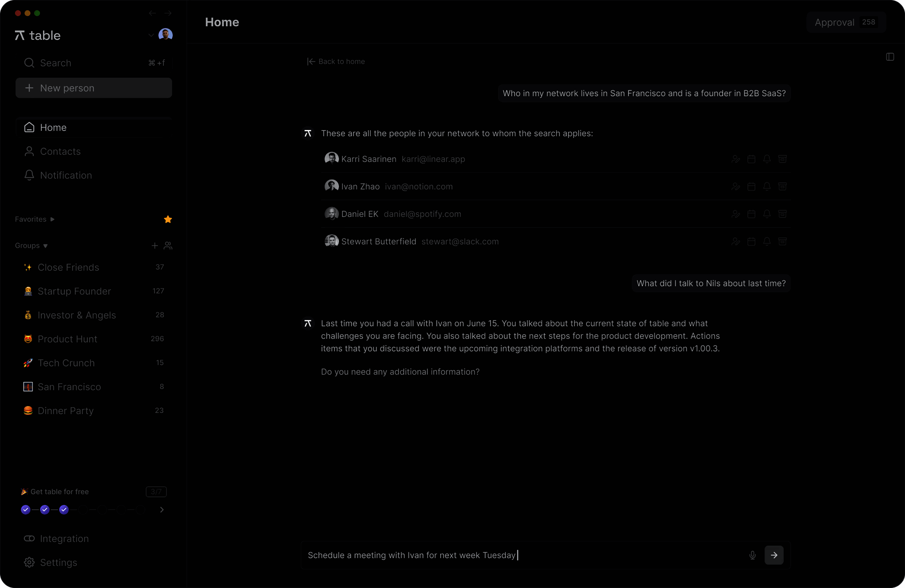Click the edit-person icon for Karri Saarinen
The image size is (905, 588).
pos(735,159)
